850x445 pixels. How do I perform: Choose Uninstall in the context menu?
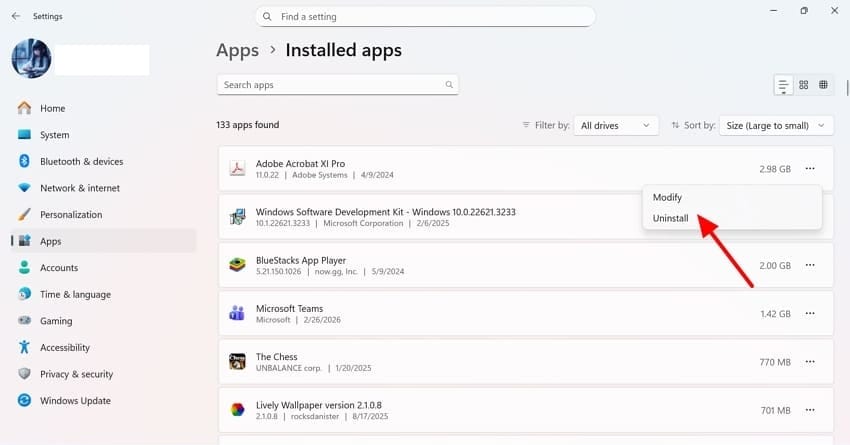pos(732,218)
